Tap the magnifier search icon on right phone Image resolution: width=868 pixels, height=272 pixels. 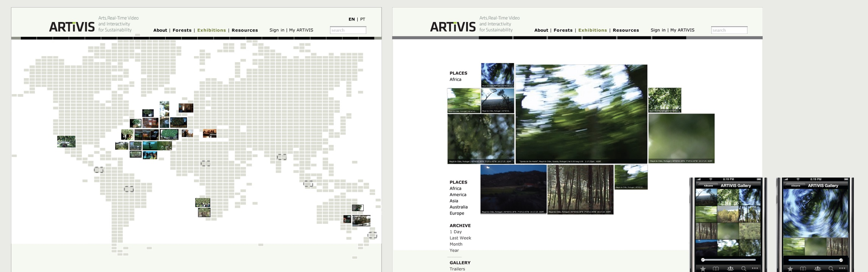point(831,269)
